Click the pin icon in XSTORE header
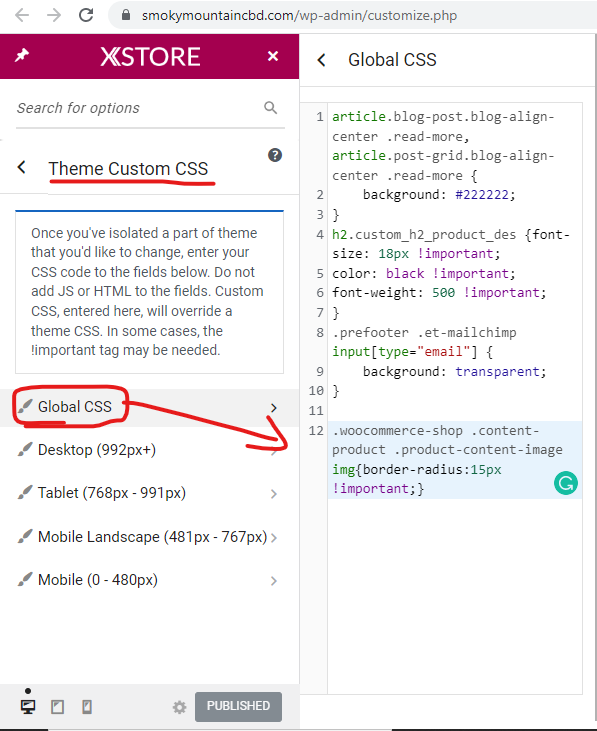597x731 pixels. [22, 55]
